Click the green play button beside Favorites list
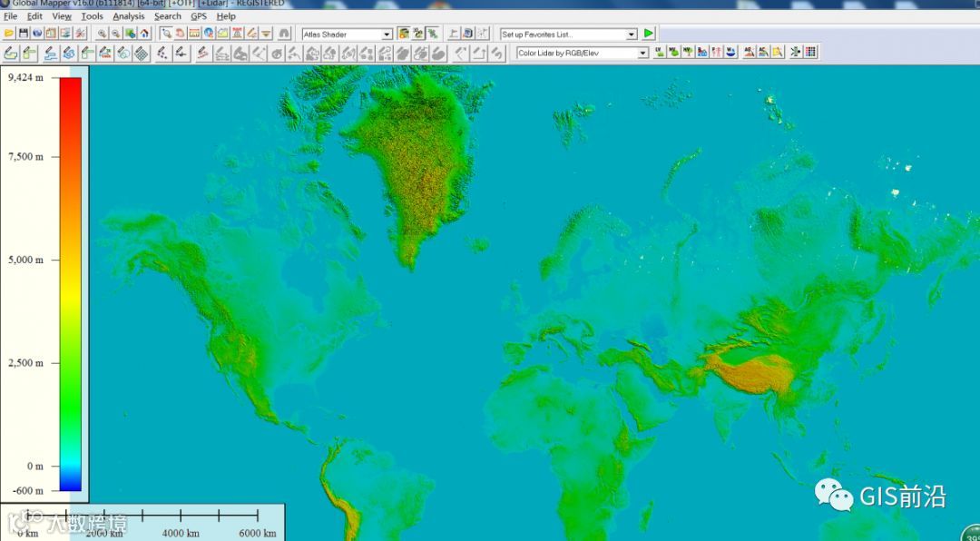 coord(649,34)
